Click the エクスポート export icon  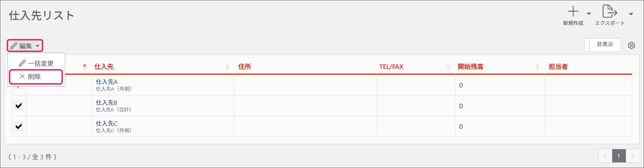pyautogui.click(x=610, y=12)
